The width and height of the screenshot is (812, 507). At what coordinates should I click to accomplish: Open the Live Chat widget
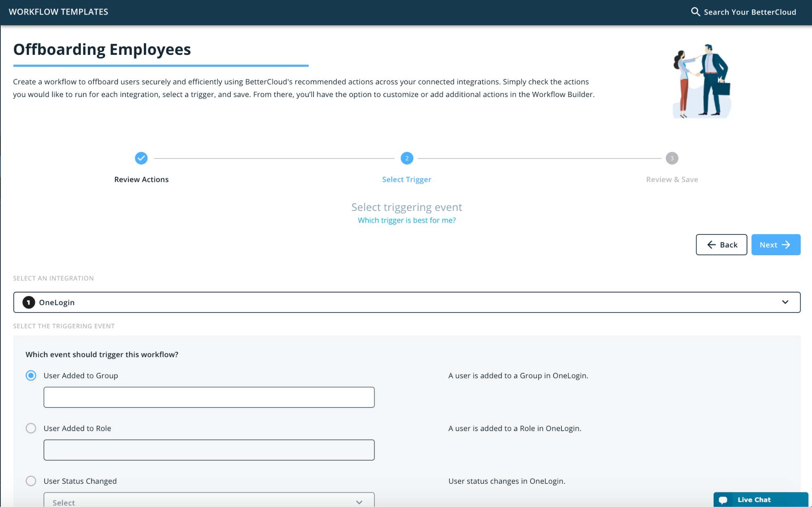point(761,500)
